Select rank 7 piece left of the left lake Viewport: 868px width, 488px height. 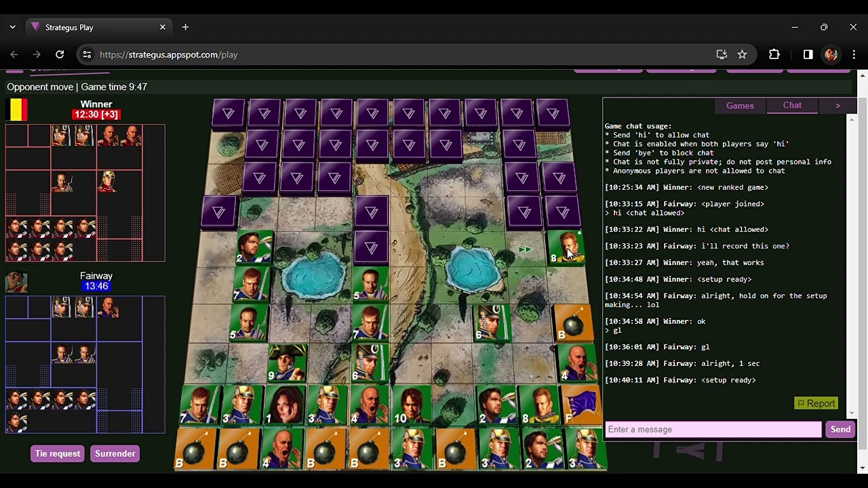click(251, 284)
